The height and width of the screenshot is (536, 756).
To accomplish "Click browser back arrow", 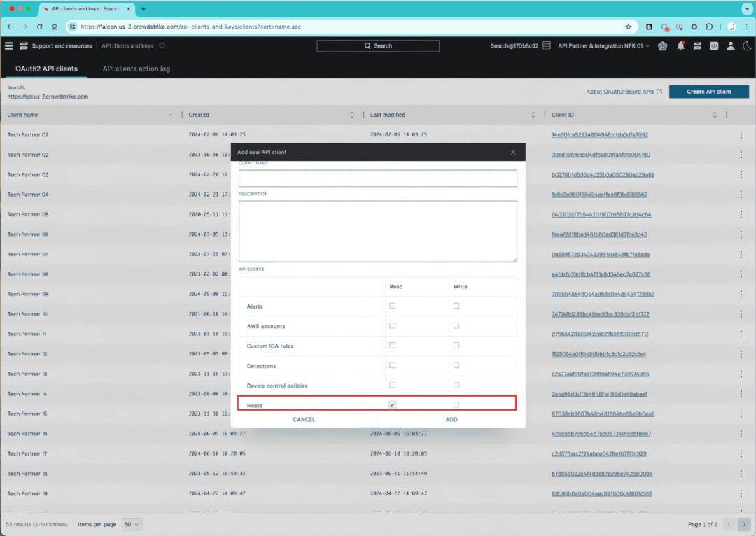I will 10,27.
